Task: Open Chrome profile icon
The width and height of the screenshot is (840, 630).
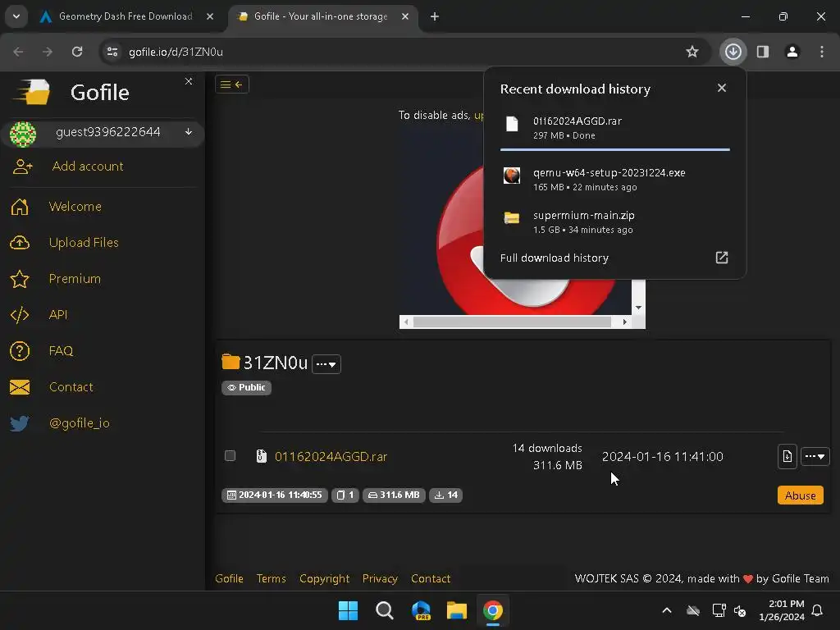Action: (x=792, y=52)
